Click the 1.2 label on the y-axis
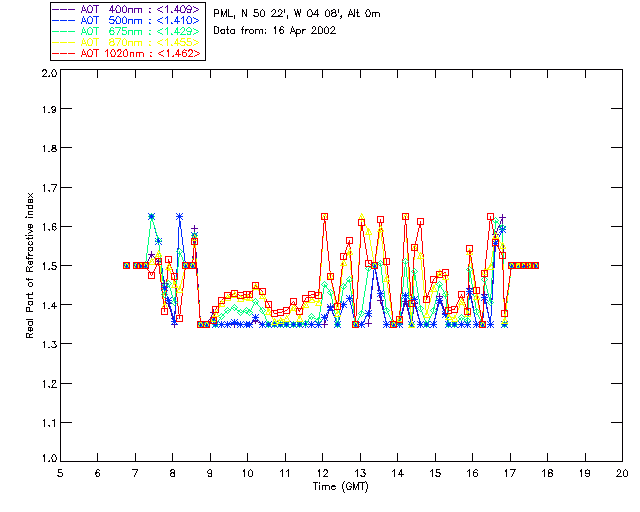The height and width of the screenshot is (512, 640). [x=49, y=384]
